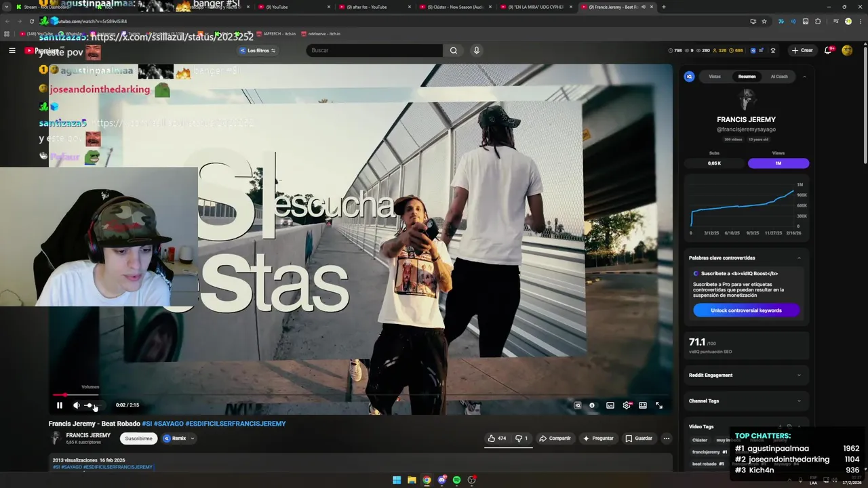Dislike the video

point(521,439)
